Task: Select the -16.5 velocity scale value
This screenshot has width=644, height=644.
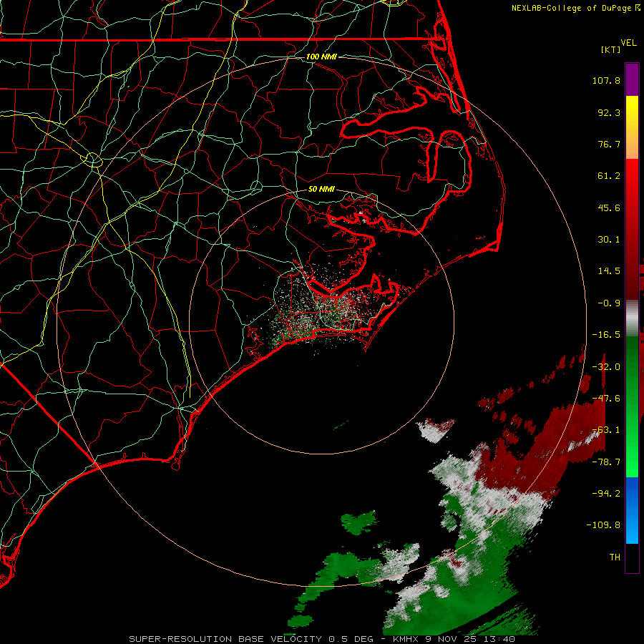Action: 606,335
